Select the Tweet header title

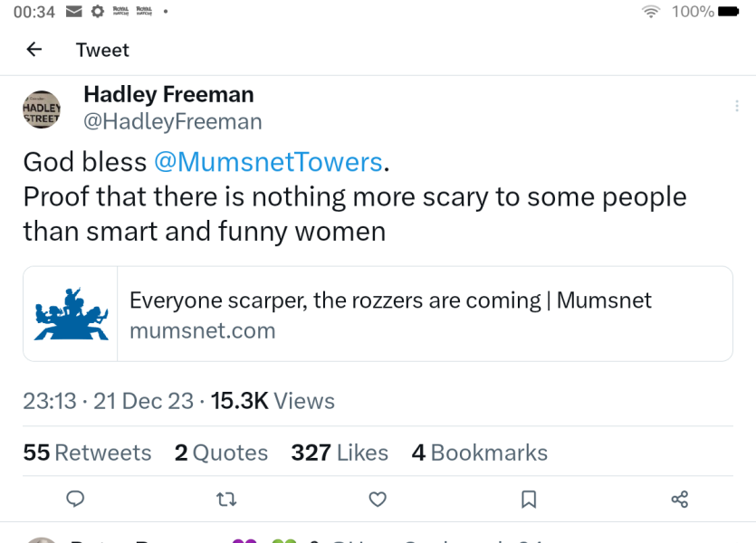click(x=101, y=50)
